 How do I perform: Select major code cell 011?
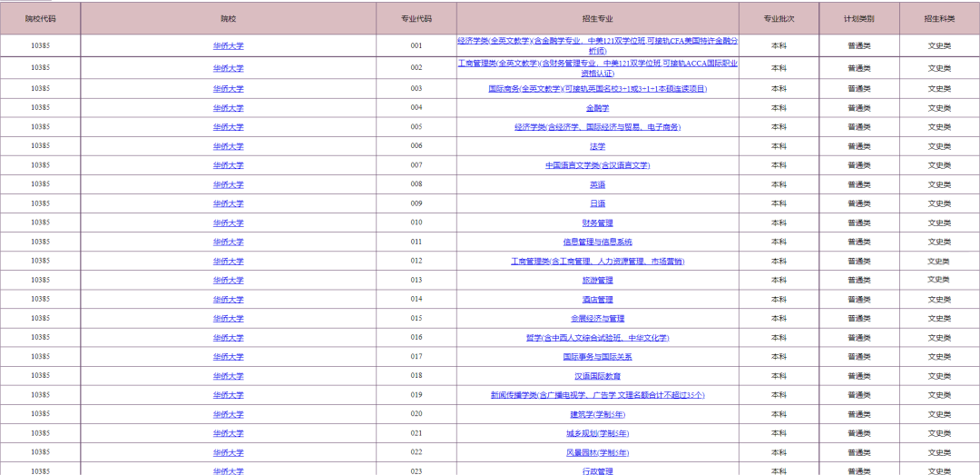[x=416, y=242]
